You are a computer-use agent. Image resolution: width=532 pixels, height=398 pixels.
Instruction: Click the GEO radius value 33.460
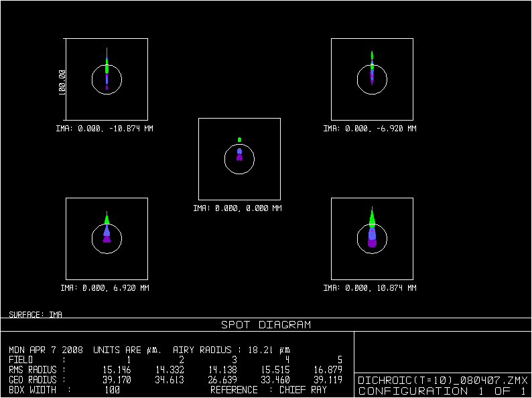pyautogui.click(x=275, y=380)
